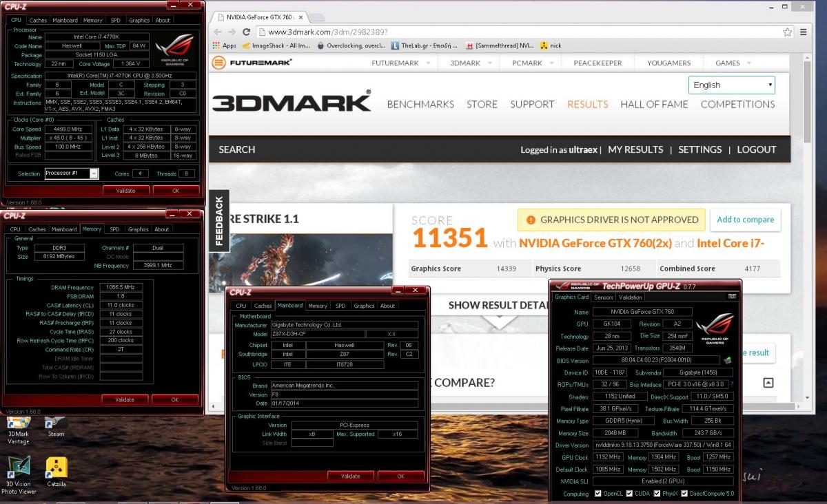The width and height of the screenshot is (827, 504).
Task: Click SEARCH on the dark bar
Action: (236, 149)
